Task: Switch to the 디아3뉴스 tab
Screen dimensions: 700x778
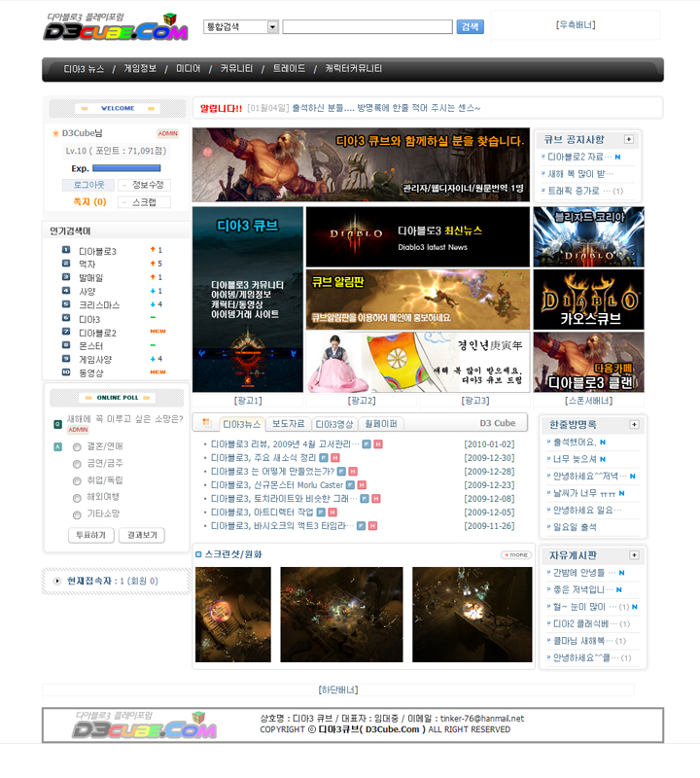Action: pos(242,424)
